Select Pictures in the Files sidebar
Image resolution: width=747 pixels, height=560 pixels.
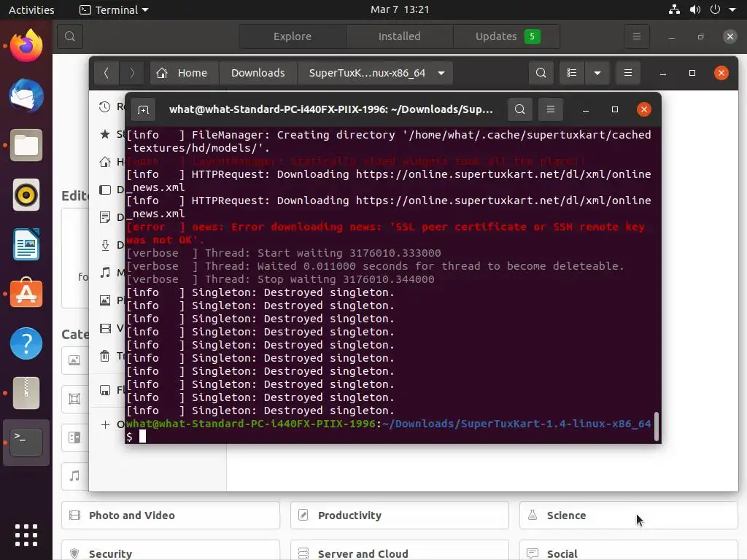coord(108,300)
